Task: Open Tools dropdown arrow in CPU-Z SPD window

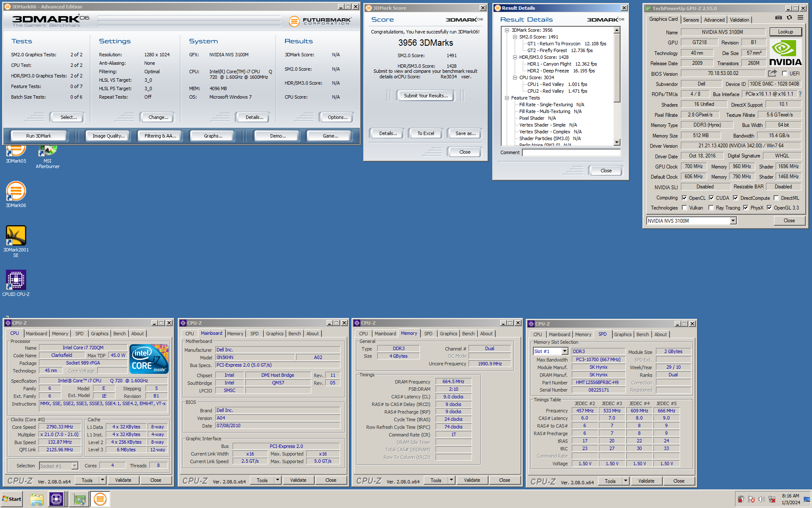Action: pyautogui.click(x=625, y=481)
